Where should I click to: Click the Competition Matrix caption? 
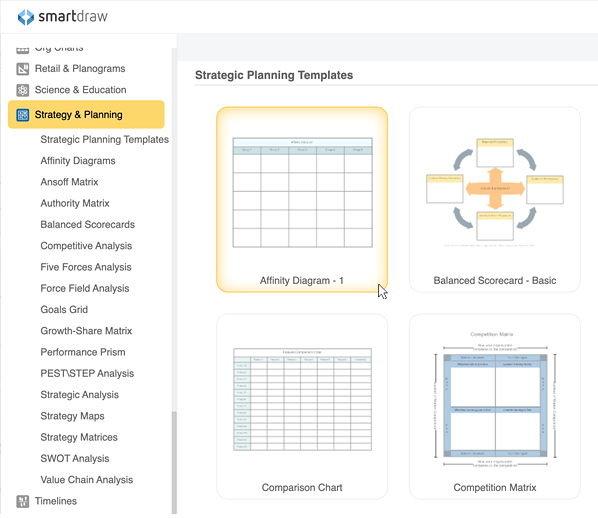point(495,488)
